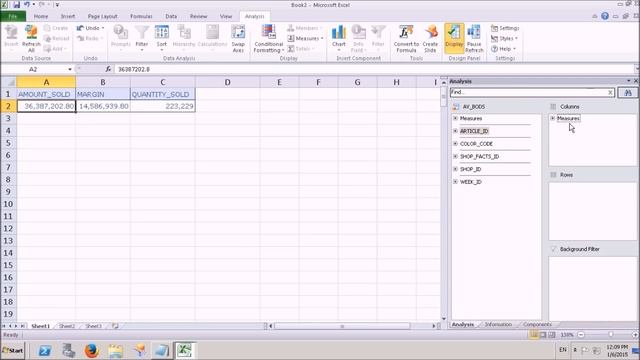Viewport: 640px width, 360px height.
Task: Open the ribbon Help dropdown
Action: [x=503, y=49]
